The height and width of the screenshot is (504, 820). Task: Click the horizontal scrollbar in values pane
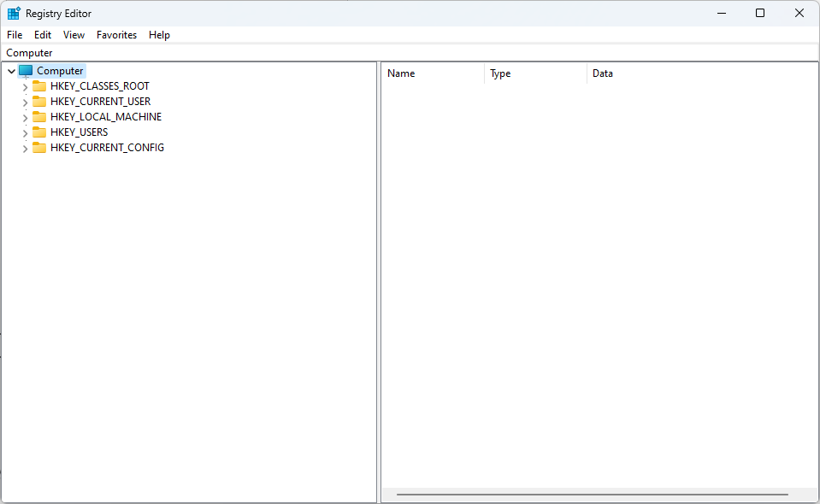click(x=592, y=495)
